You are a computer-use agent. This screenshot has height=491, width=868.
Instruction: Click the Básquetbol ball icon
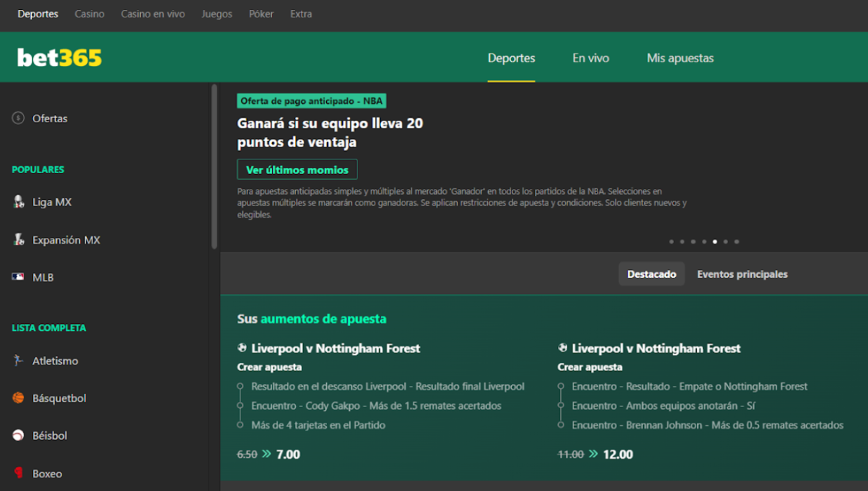coord(18,398)
